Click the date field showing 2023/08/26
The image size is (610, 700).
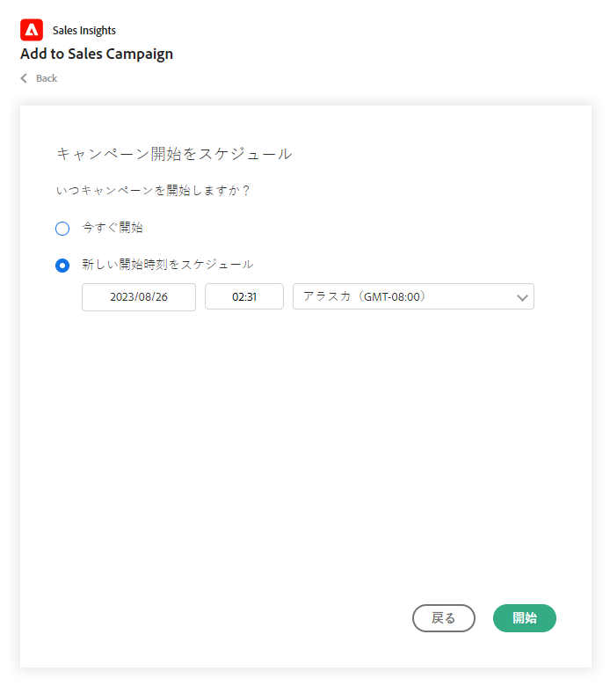click(139, 297)
